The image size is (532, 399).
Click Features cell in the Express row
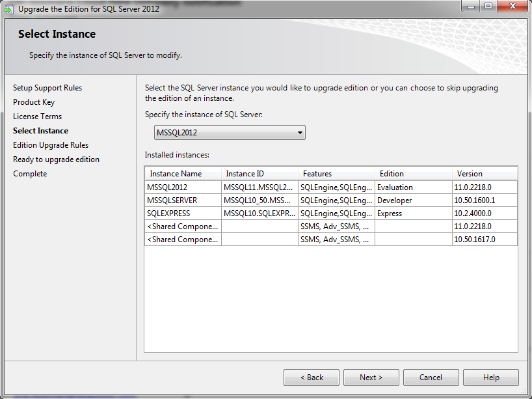click(337, 213)
